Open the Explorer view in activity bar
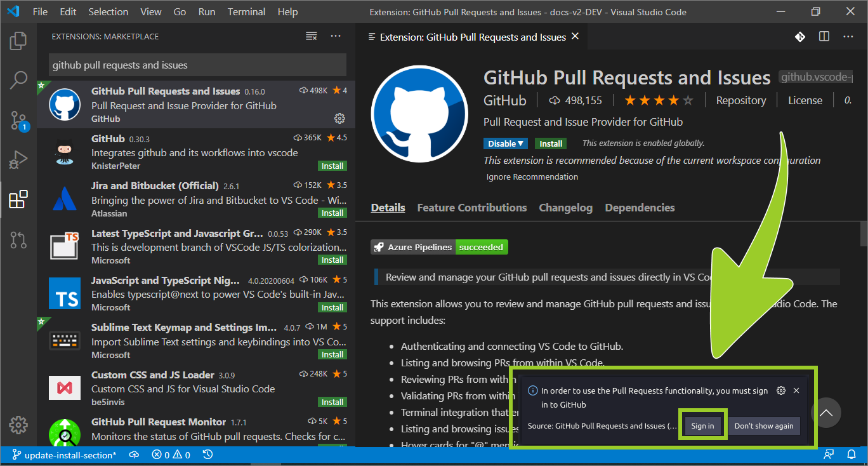The height and width of the screenshot is (466, 868). click(x=18, y=41)
